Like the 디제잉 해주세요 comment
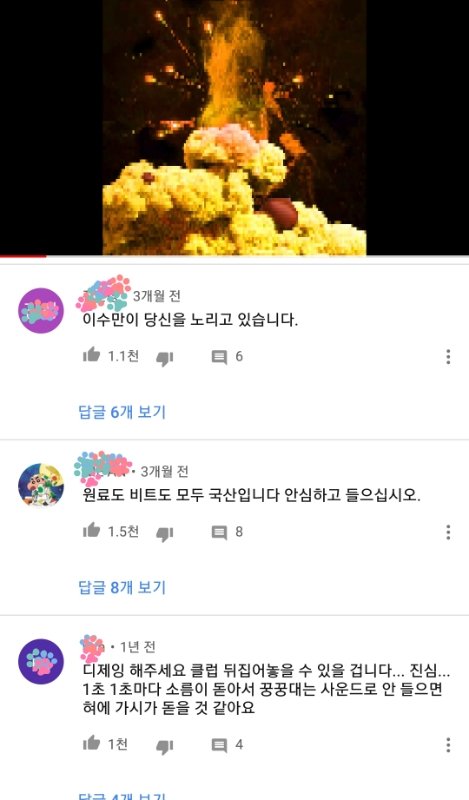The width and height of the screenshot is (469, 800). pos(91,743)
